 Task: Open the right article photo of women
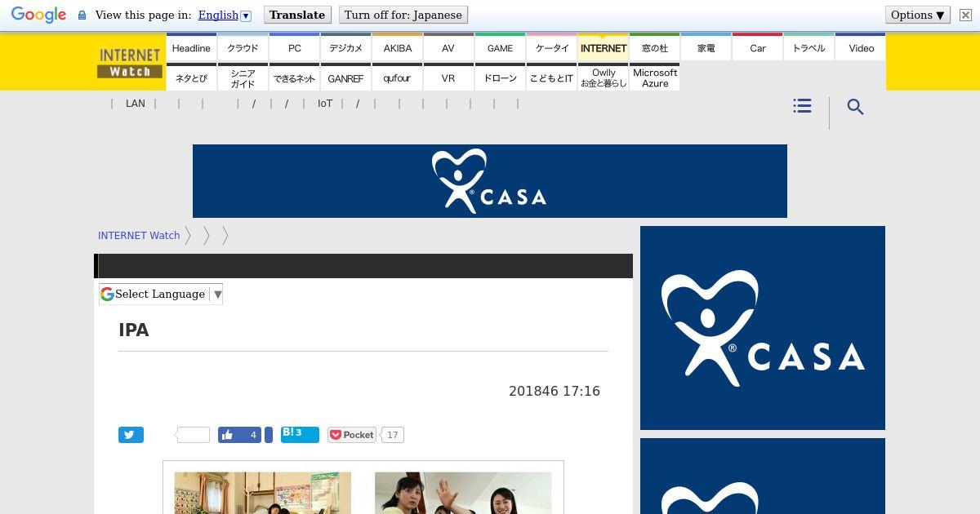[463, 493]
